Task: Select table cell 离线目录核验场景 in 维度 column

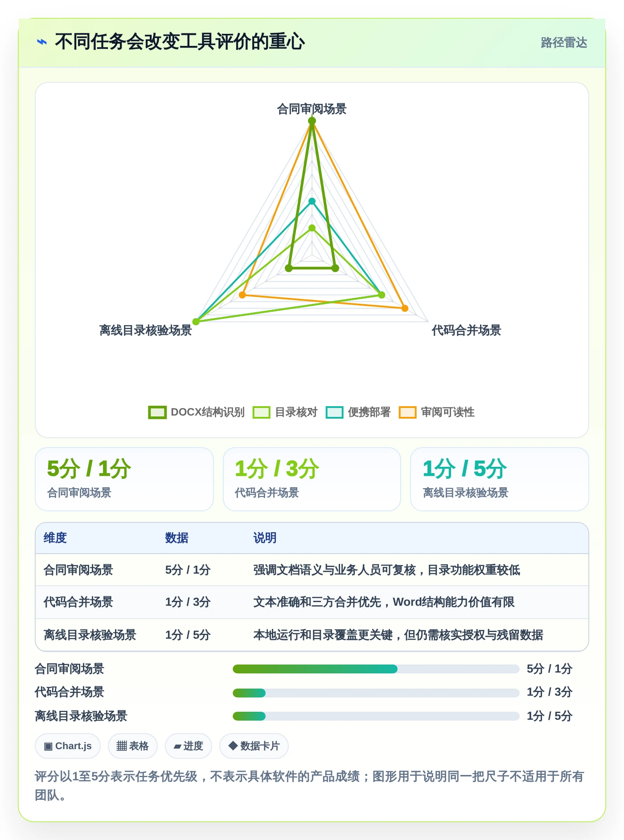Action: tap(90, 635)
